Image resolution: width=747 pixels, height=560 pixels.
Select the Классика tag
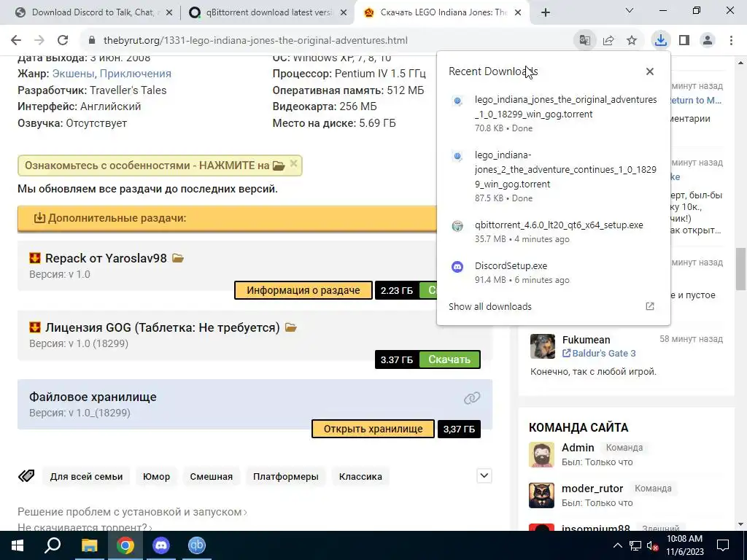coord(360,477)
